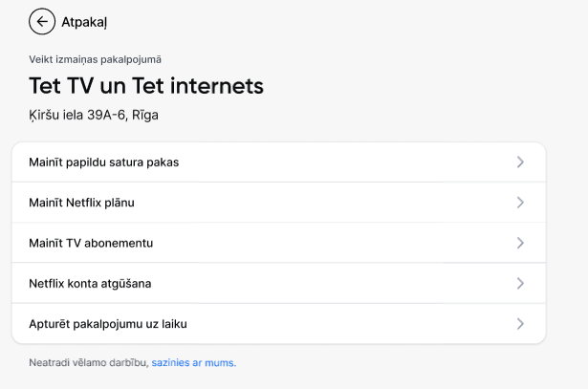Click chevron beside Mainīt papildu satura pakas

pos(520,162)
